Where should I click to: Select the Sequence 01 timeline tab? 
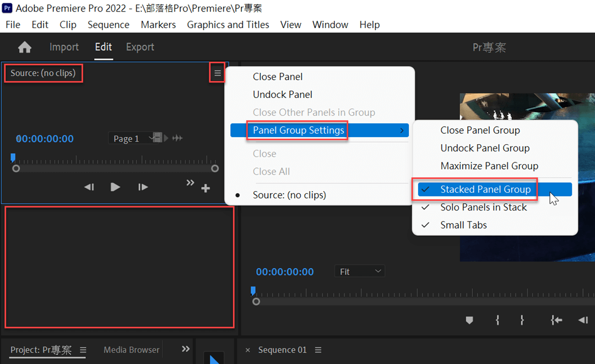(282, 350)
